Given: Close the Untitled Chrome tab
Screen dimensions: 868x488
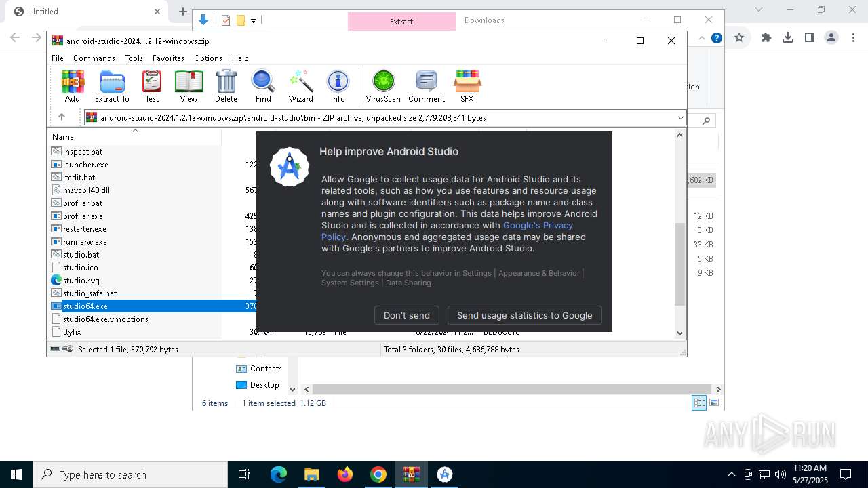Looking at the screenshot, I should pyautogui.click(x=157, y=12).
